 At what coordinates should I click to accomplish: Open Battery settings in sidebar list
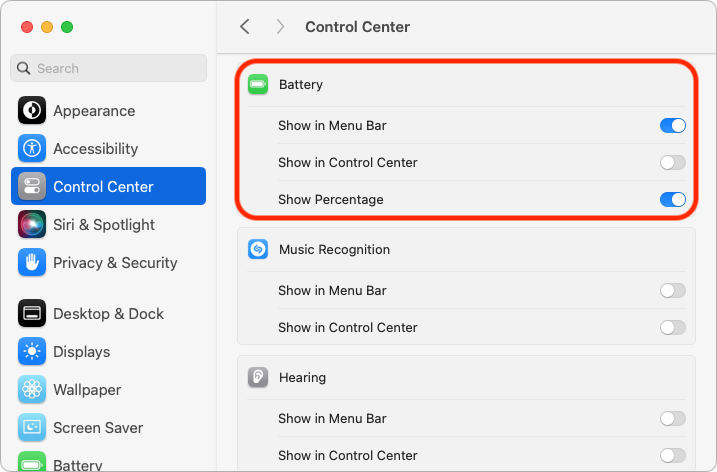point(76,464)
